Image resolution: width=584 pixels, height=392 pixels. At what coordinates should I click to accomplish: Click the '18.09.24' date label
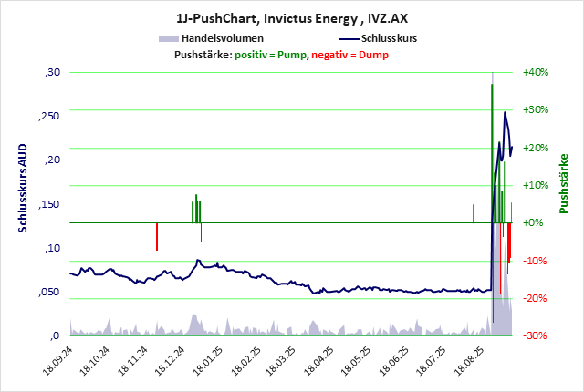pos(57,361)
